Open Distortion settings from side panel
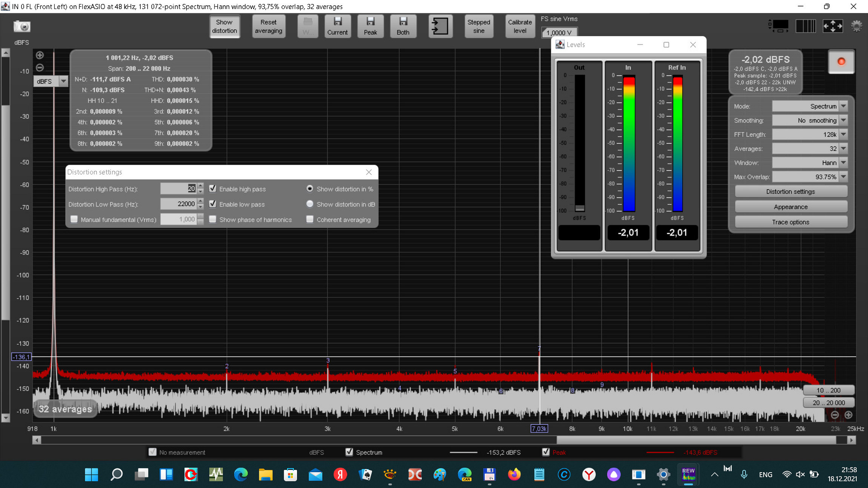Viewport: 868px width, 488px height. click(x=791, y=192)
